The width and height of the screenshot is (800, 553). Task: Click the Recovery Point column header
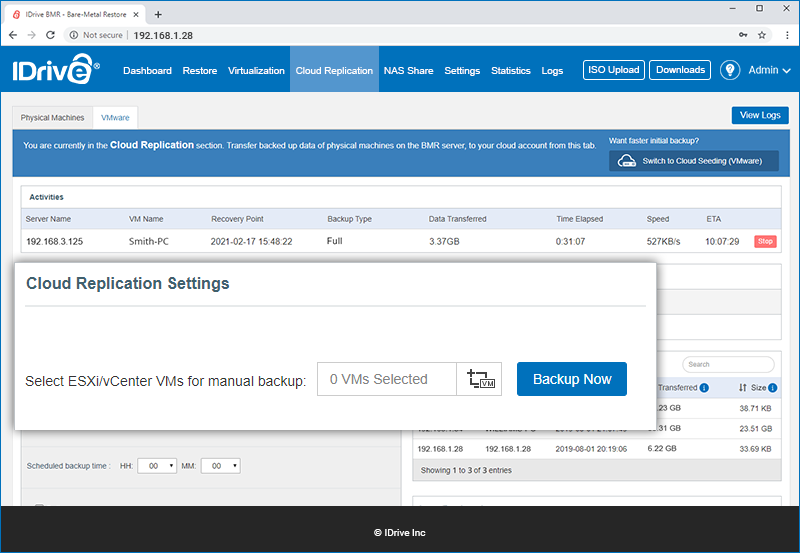(x=237, y=219)
